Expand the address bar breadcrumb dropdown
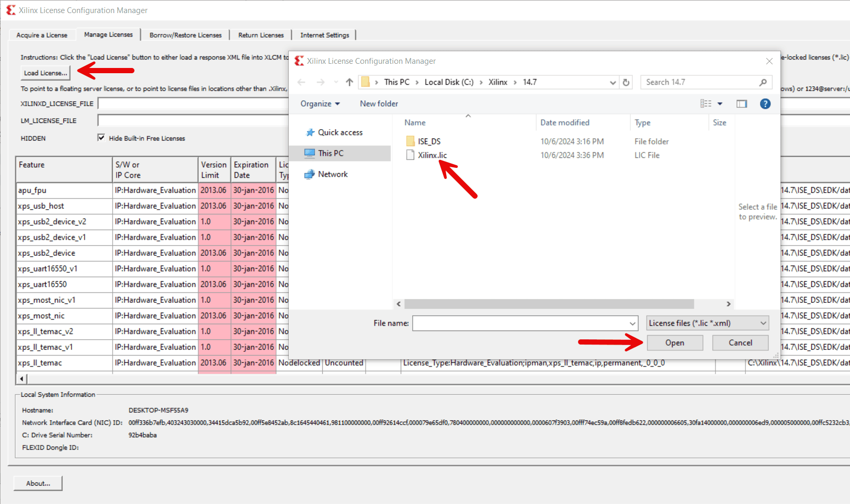The image size is (850, 504). click(612, 82)
